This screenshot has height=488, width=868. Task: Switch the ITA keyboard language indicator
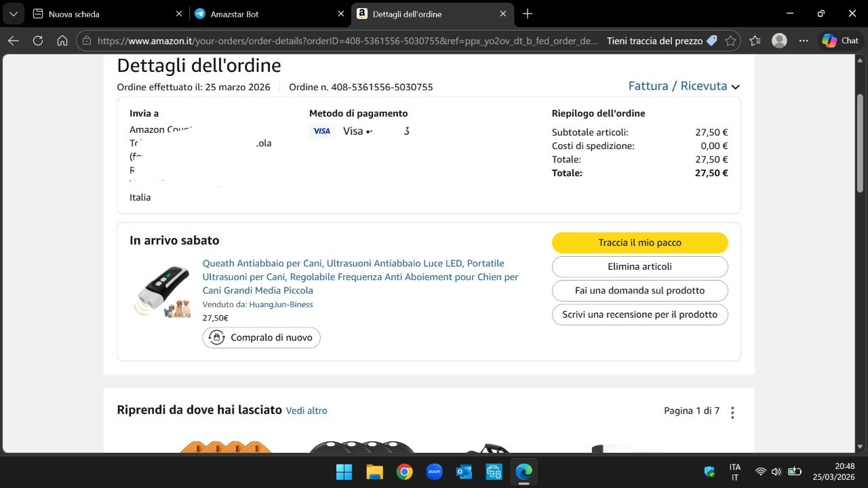[735, 472]
